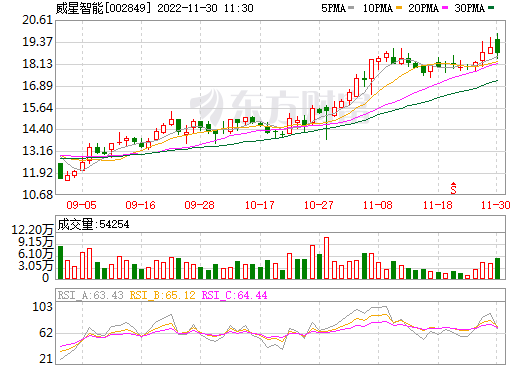Select the 09-16 date label

(140, 205)
